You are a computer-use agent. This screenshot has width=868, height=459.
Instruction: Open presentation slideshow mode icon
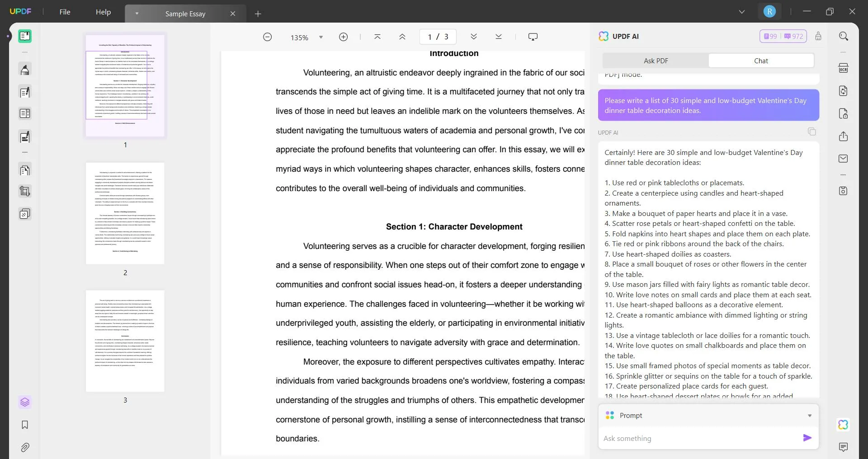coord(533,37)
